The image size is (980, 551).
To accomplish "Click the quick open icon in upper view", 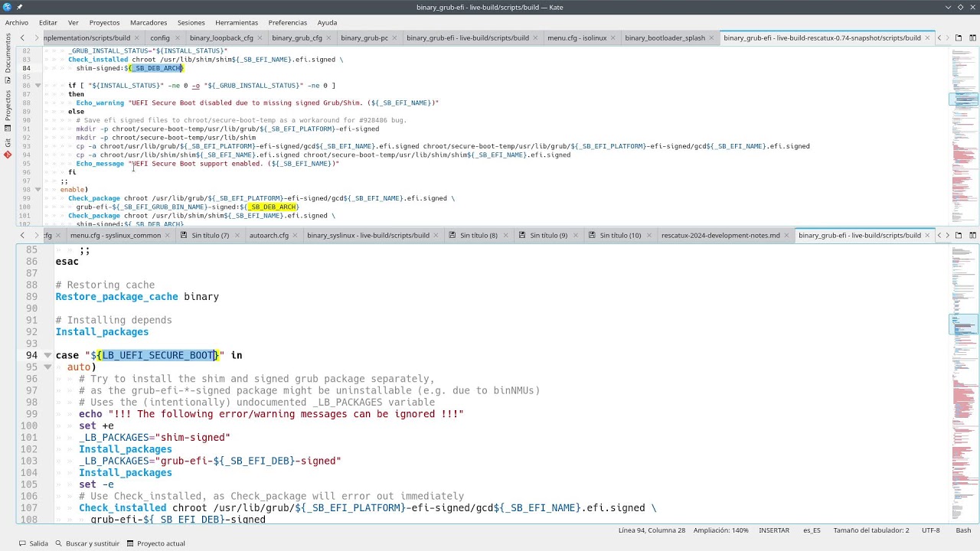I will (959, 37).
